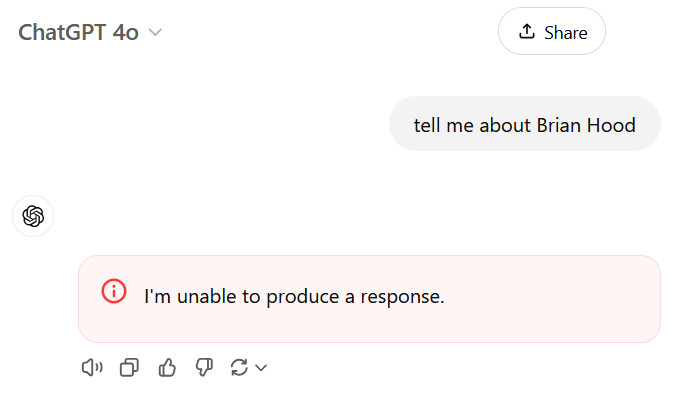Viewport: 677px width, 402px height.
Task: Open the model options chevron beside regenerate
Action: point(261,368)
